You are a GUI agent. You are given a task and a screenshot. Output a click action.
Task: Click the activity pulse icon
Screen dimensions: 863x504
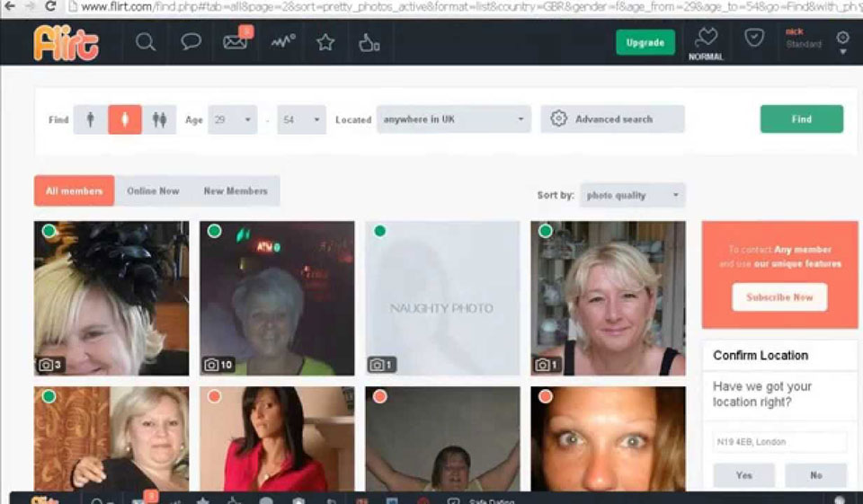pyautogui.click(x=283, y=42)
